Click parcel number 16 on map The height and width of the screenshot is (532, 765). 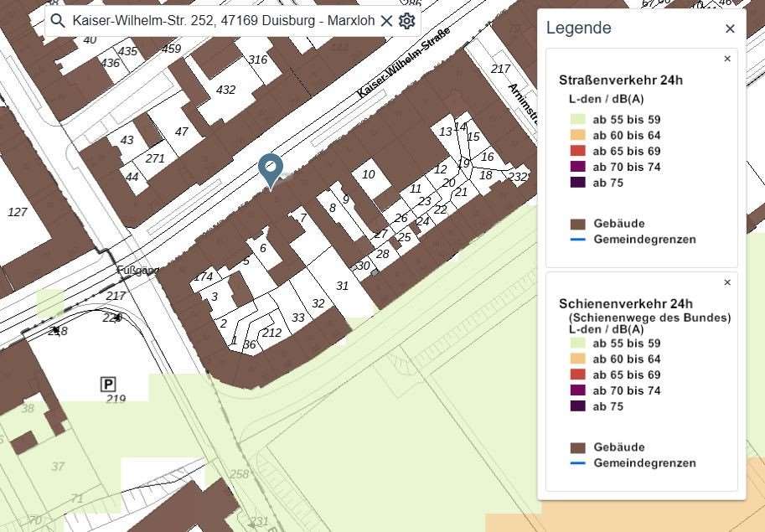tap(487, 157)
